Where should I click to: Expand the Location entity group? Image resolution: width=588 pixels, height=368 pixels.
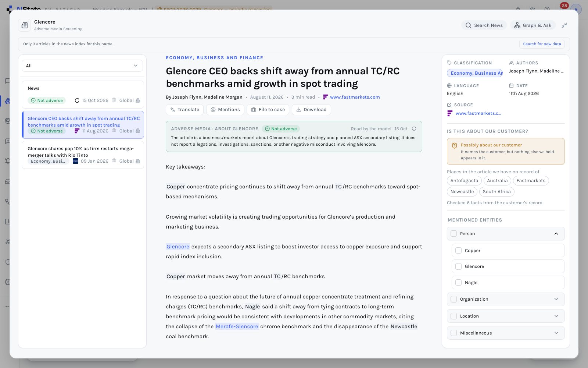(x=556, y=316)
